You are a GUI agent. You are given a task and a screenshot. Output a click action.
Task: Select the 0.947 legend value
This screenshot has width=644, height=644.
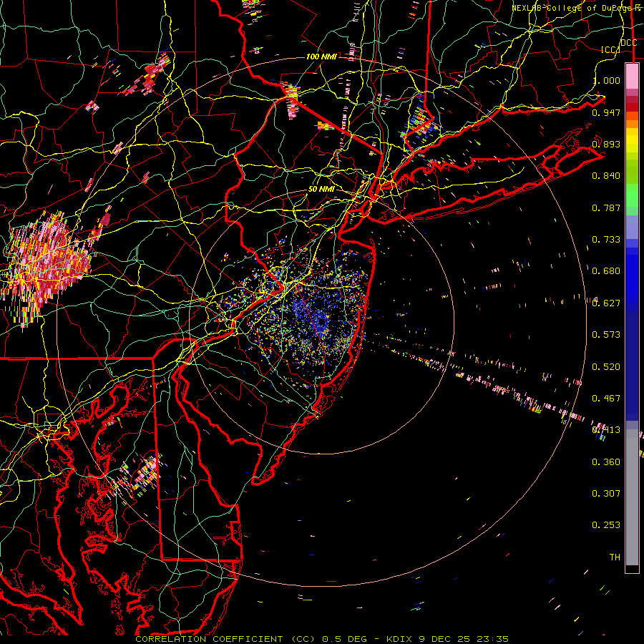point(606,112)
